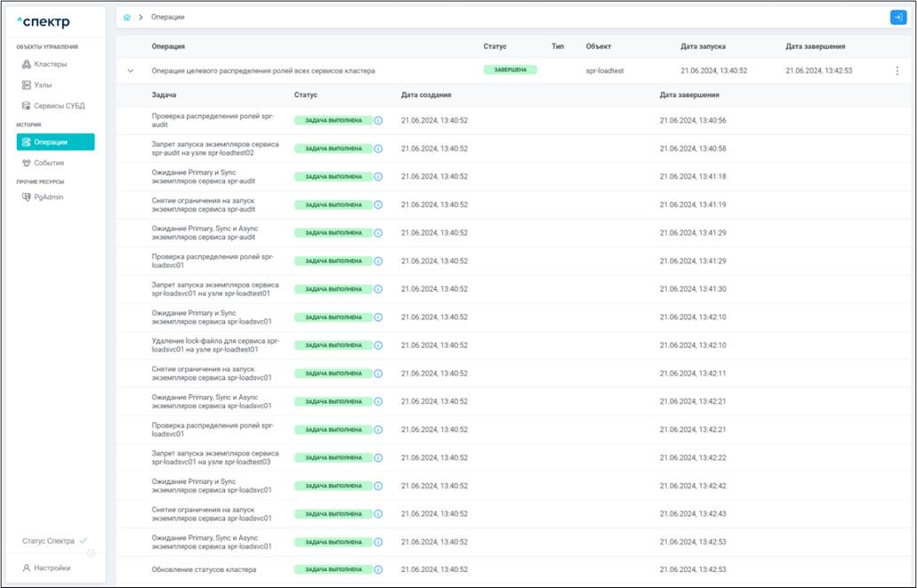Open PgAdmin resource link
917x588 pixels.
click(x=48, y=197)
